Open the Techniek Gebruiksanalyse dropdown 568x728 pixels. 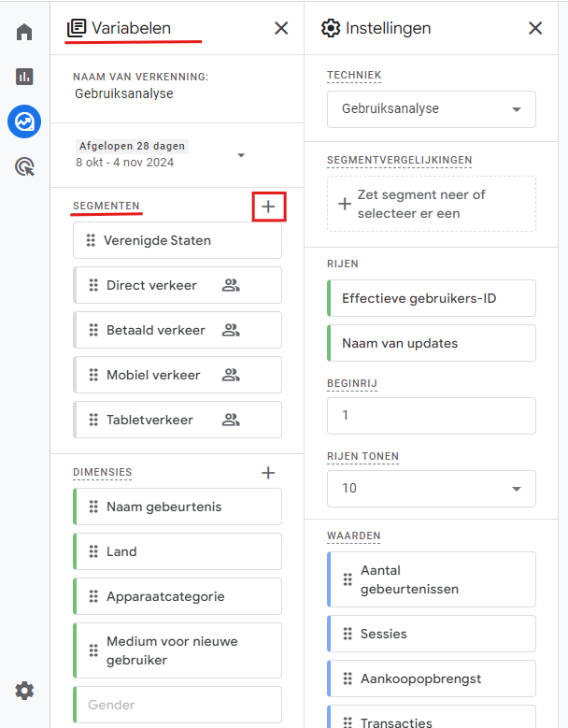tap(431, 109)
